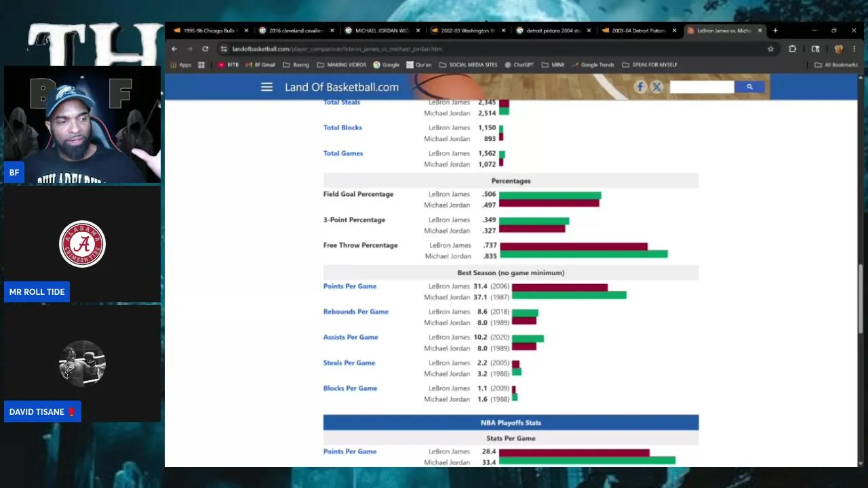Screen dimensions: 868x488
Task: Close the LeBron James vs. Michael tab
Action: 759,30
